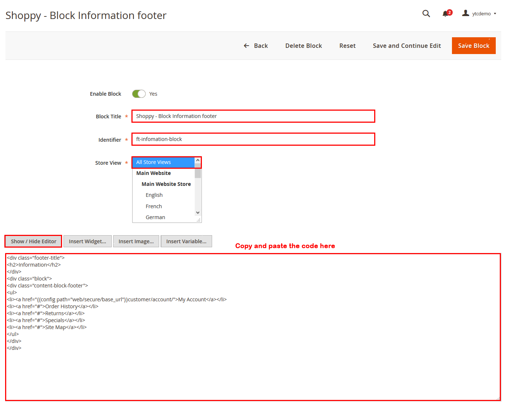Click the store view list down arrow

198,213
